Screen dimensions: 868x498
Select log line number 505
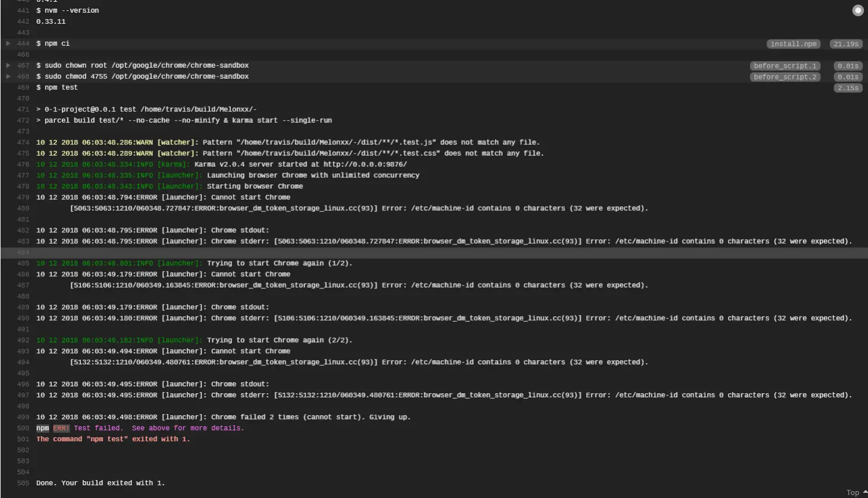(x=23, y=483)
